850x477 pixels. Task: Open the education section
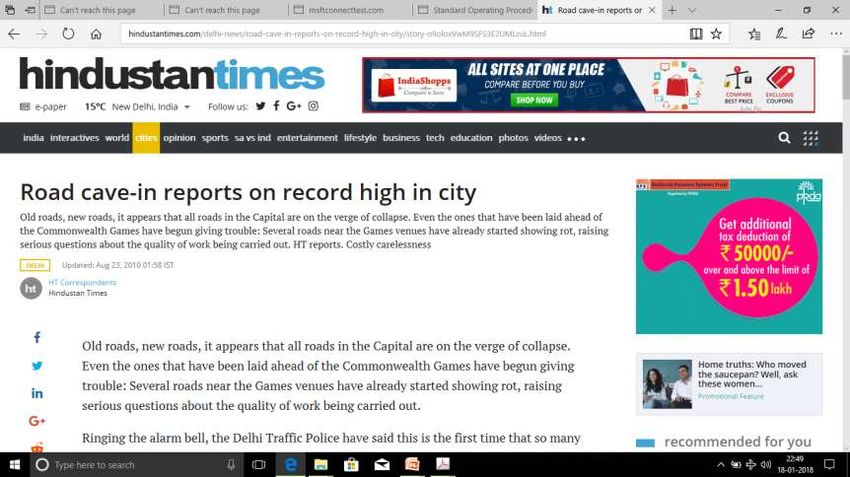click(x=471, y=138)
